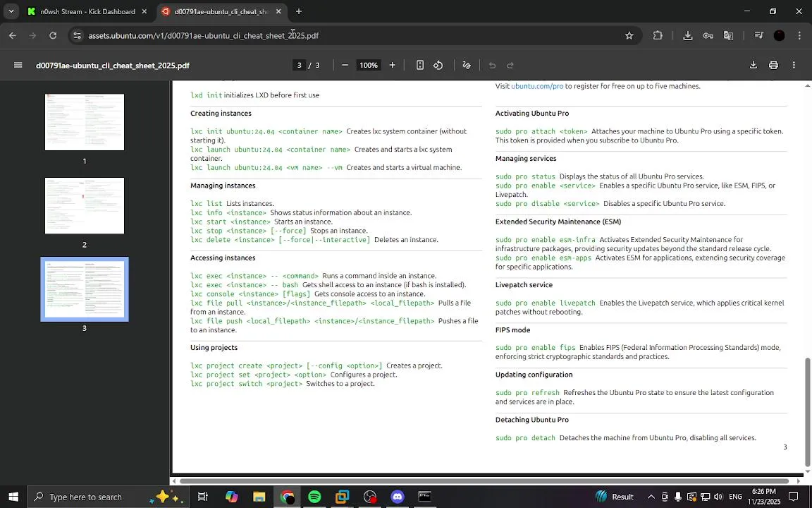Go back to the previous page

click(x=13, y=36)
